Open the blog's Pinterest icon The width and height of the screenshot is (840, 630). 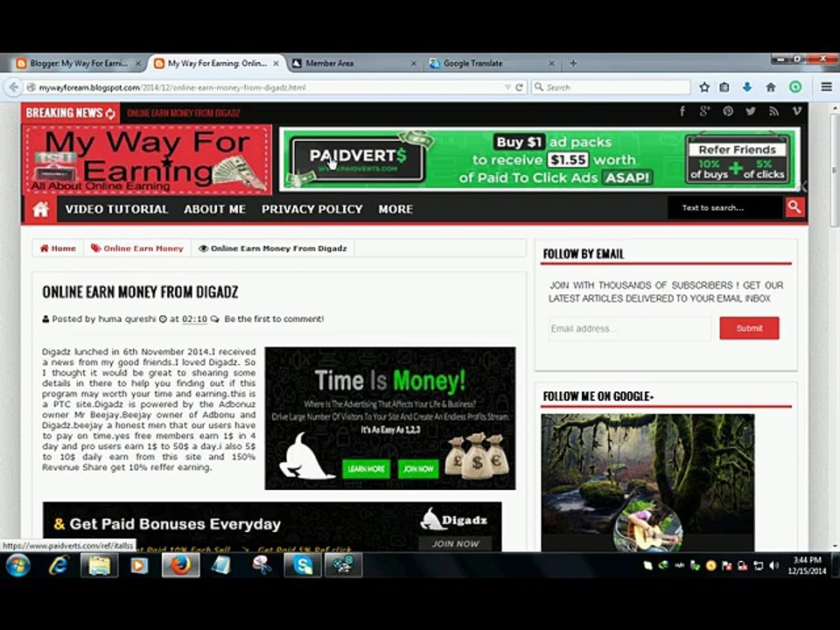click(727, 111)
